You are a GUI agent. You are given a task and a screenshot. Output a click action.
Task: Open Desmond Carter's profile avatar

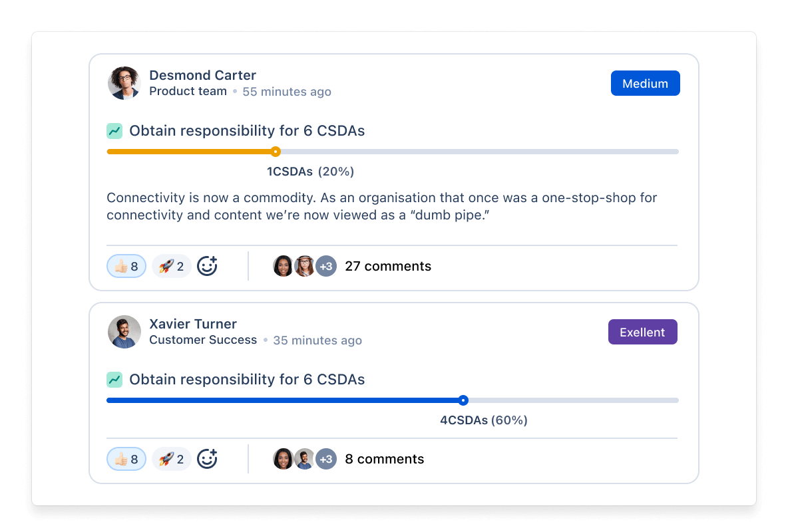coord(124,83)
